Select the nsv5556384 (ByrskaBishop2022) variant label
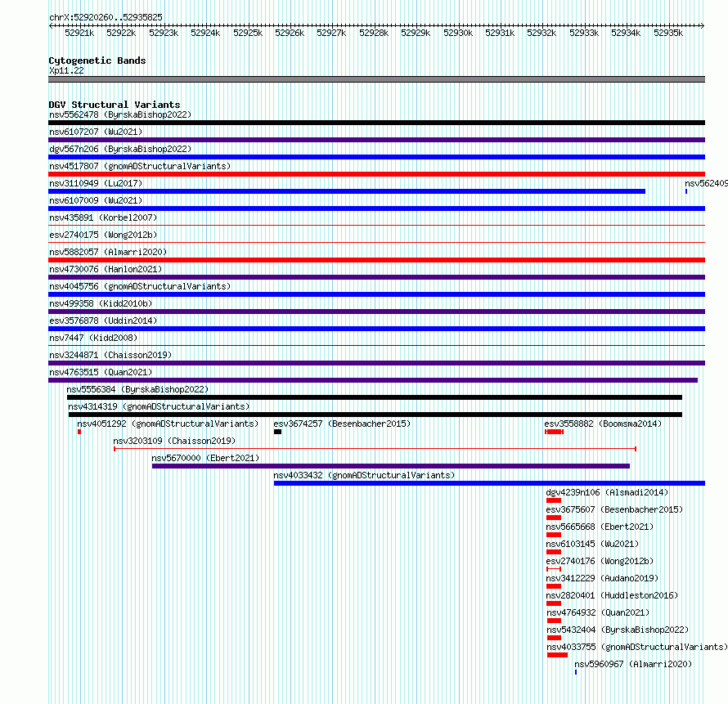The height and width of the screenshot is (704, 728). 137,389
